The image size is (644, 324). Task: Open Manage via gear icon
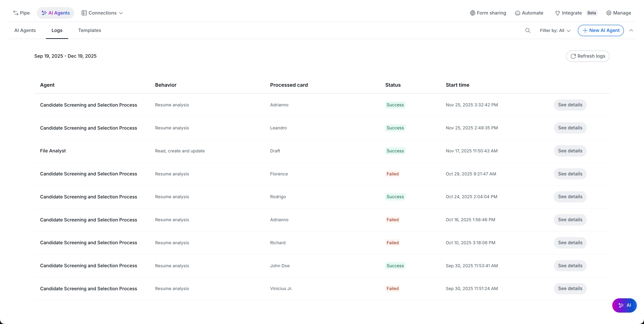tap(609, 13)
